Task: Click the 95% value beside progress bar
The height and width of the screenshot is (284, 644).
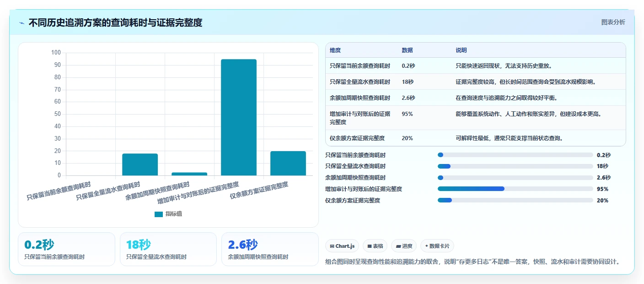Action: (602, 189)
